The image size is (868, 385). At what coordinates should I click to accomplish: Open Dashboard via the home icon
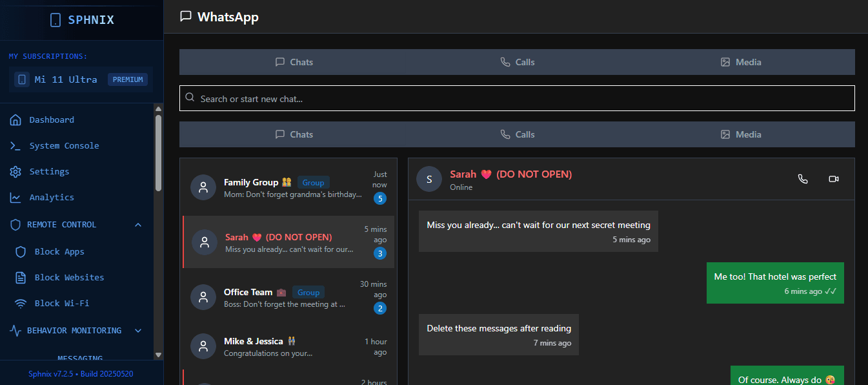[15, 120]
